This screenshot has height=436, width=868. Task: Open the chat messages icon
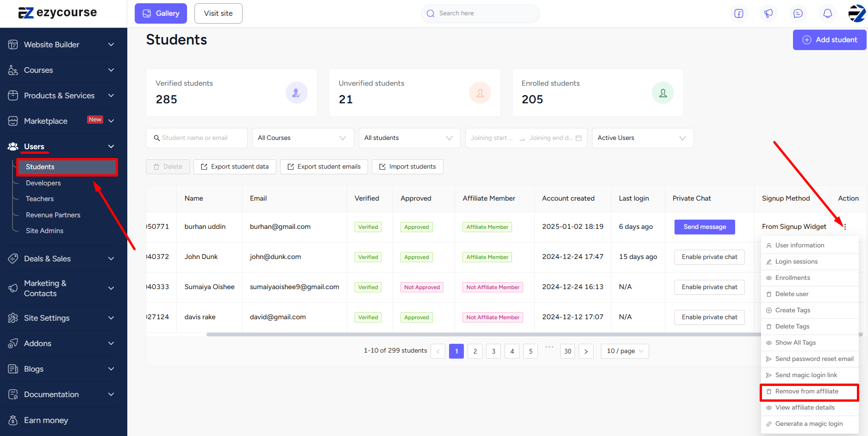coord(798,13)
